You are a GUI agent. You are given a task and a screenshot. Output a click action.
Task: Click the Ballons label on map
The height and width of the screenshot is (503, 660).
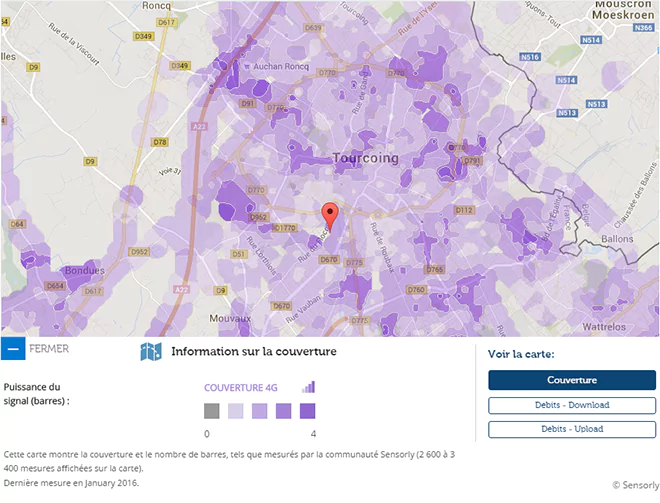617,239
